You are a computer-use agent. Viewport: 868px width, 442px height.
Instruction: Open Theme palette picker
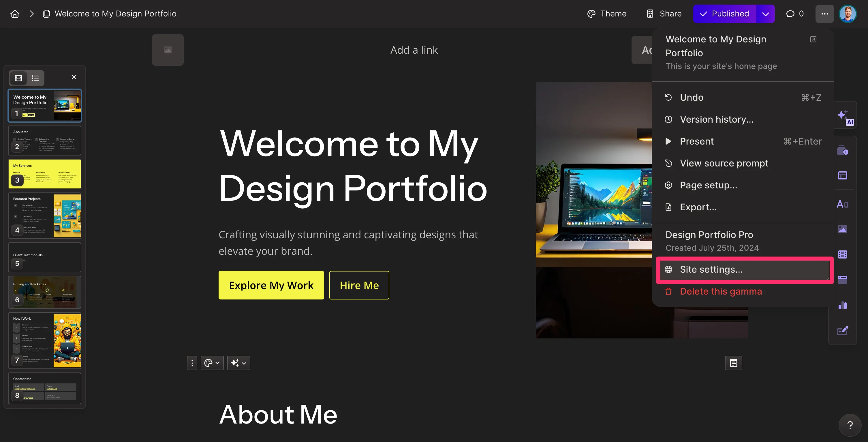pos(607,14)
